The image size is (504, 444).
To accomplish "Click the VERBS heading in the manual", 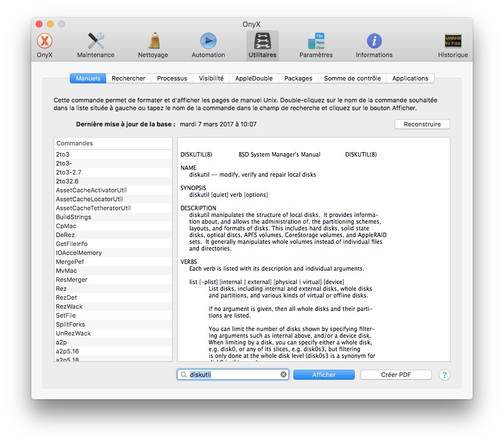I will coord(189,262).
